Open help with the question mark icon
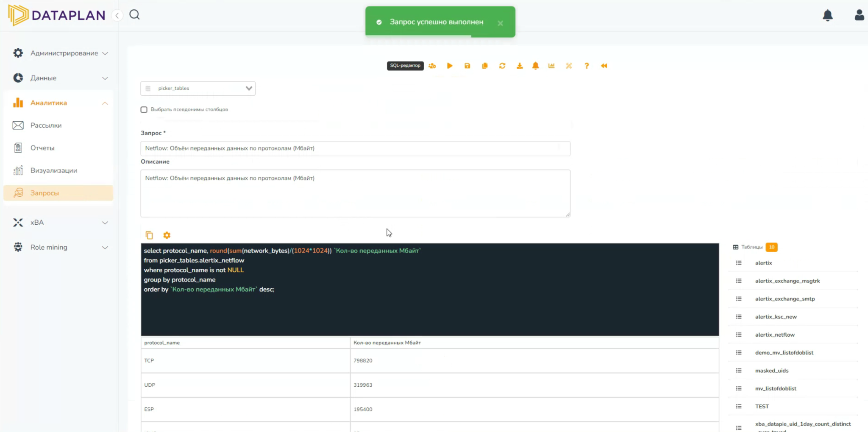The height and width of the screenshot is (432, 868). 587,66
